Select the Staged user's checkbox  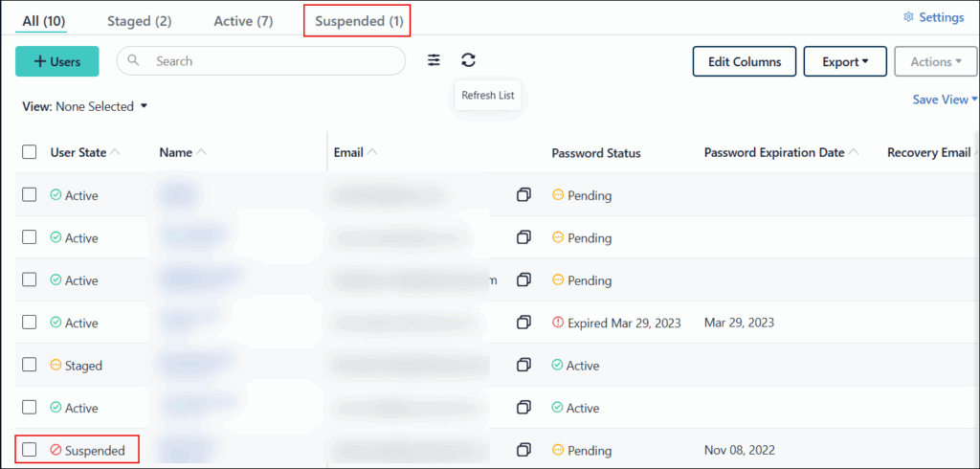30,365
